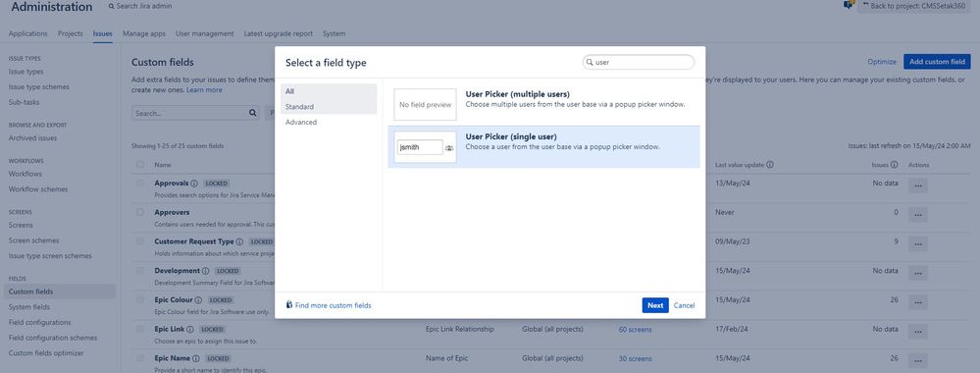980x373 pixels.
Task: Open Issue type schemes in sidebar
Action: (x=39, y=87)
